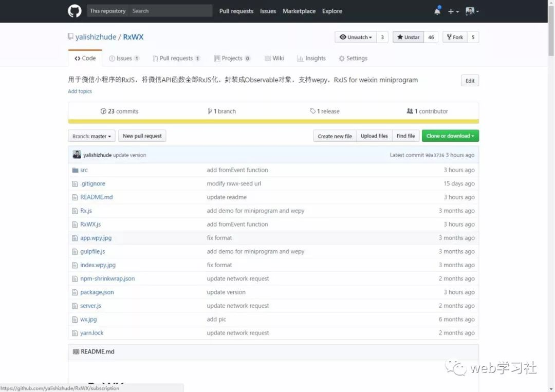Open the src folder
555x392 pixels.
(x=84, y=170)
